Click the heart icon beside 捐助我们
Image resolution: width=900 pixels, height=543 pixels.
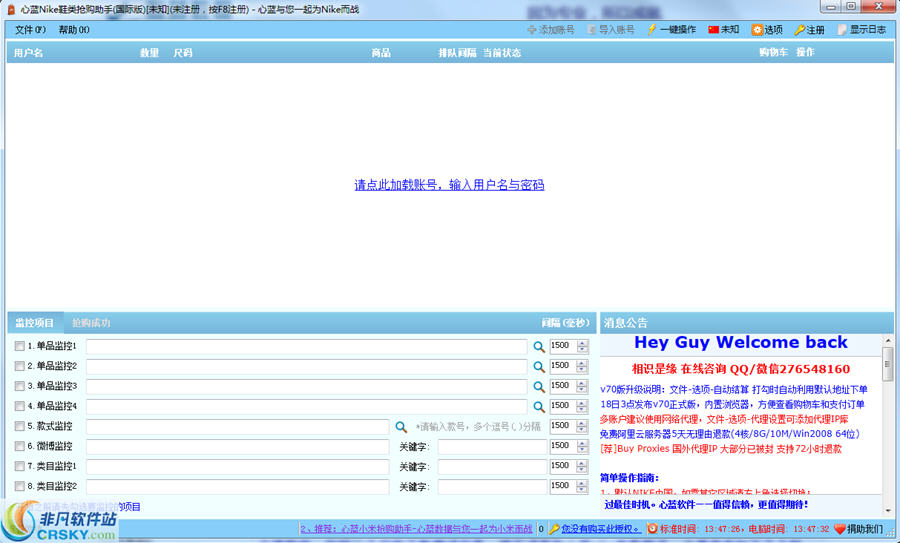[x=840, y=529]
